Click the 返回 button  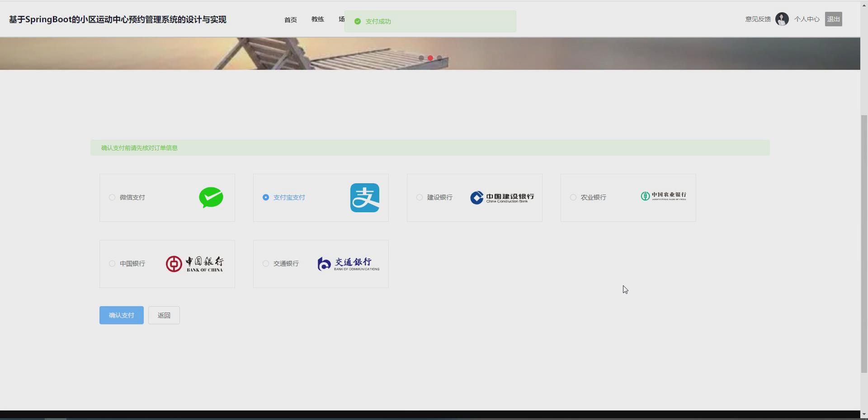tap(164, 315)
